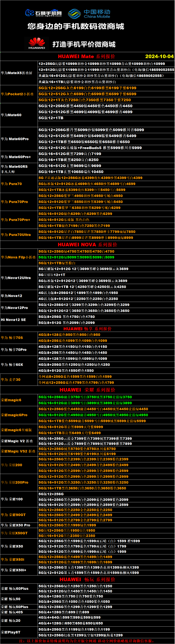Image resolution: width=175 pixels, height=644 pixels.
Task: Select the 华为 荣耀90GT model cell
Action: click(x=19, y=515)
